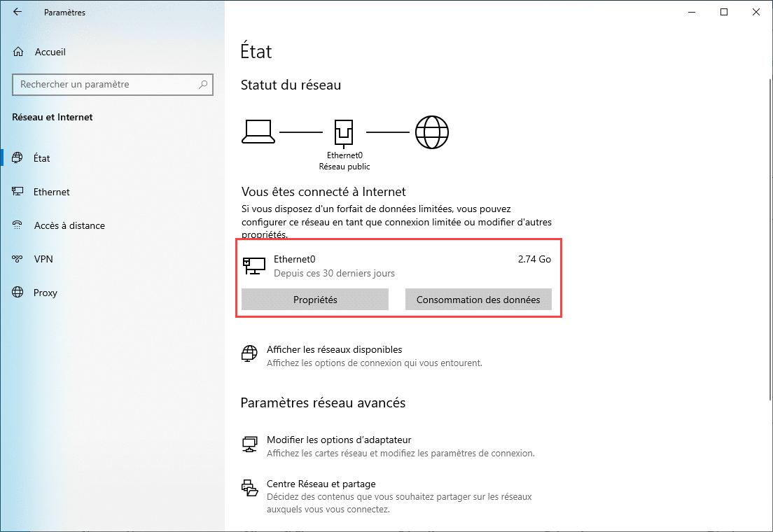The width and height of the screenshot is (773, 532).
Task: Open the Accès à distance page
Action: click(113, 225)
